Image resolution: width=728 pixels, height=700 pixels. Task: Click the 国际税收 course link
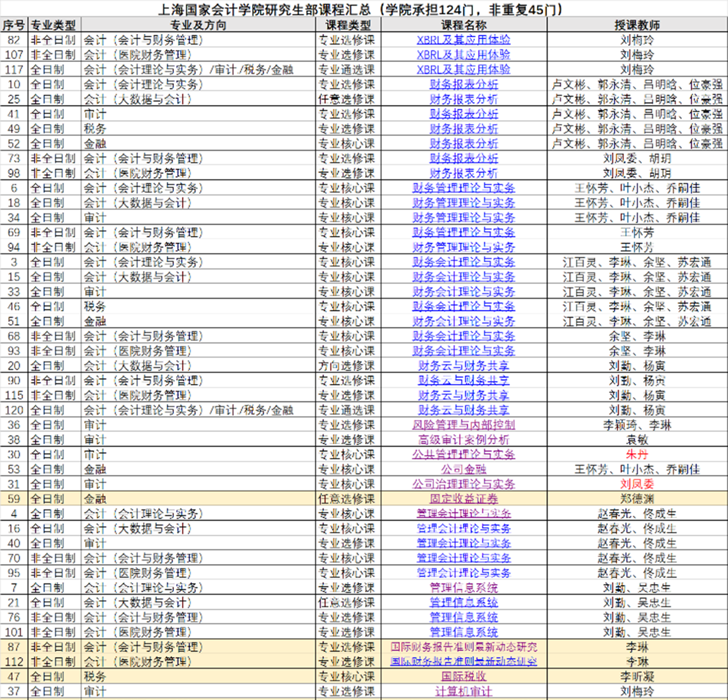[x=463, y=676]
